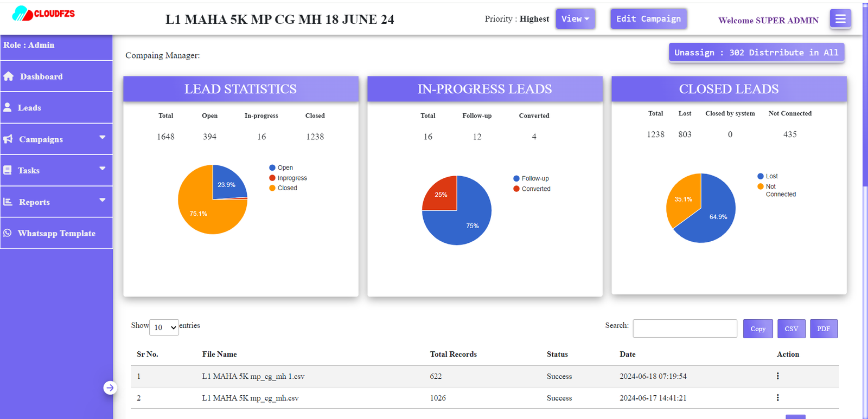The width and height of the screenshot is (868, 419).
Task: Expand the Campaigns submenu arrow
Action: [103, 138]
